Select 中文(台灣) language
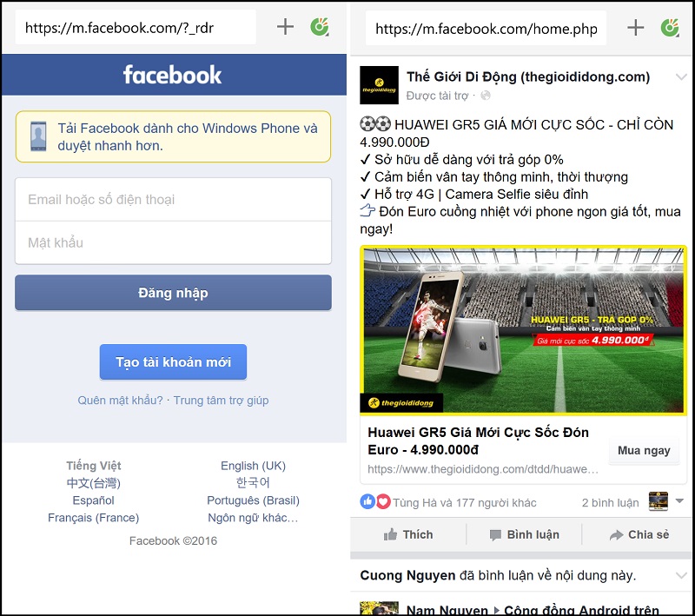Image resolution: width=695 pixels, height=616 pixels. click(x=94, y=483)
